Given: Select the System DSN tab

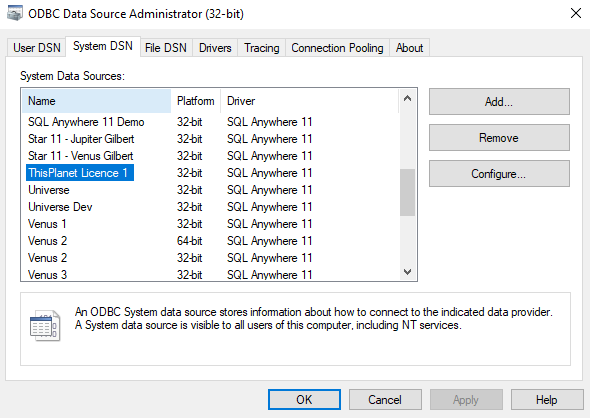Looking at the screenshot, I should [103, 46].
